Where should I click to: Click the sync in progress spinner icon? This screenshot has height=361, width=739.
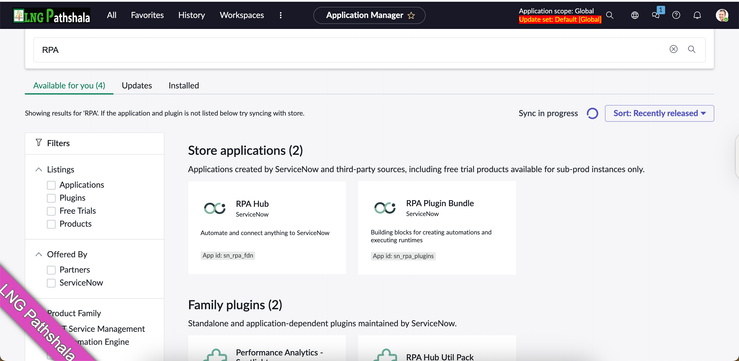click(x=592, y=114)
